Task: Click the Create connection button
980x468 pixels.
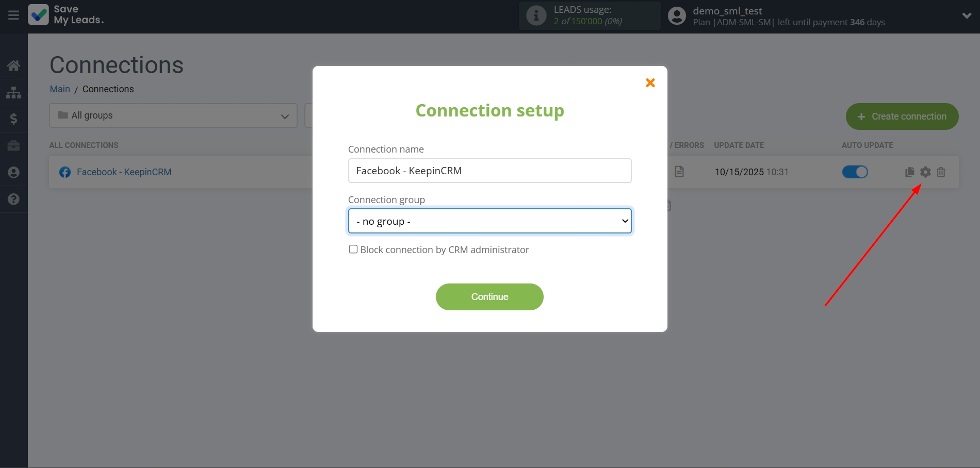Action: (x=902, y=116)
